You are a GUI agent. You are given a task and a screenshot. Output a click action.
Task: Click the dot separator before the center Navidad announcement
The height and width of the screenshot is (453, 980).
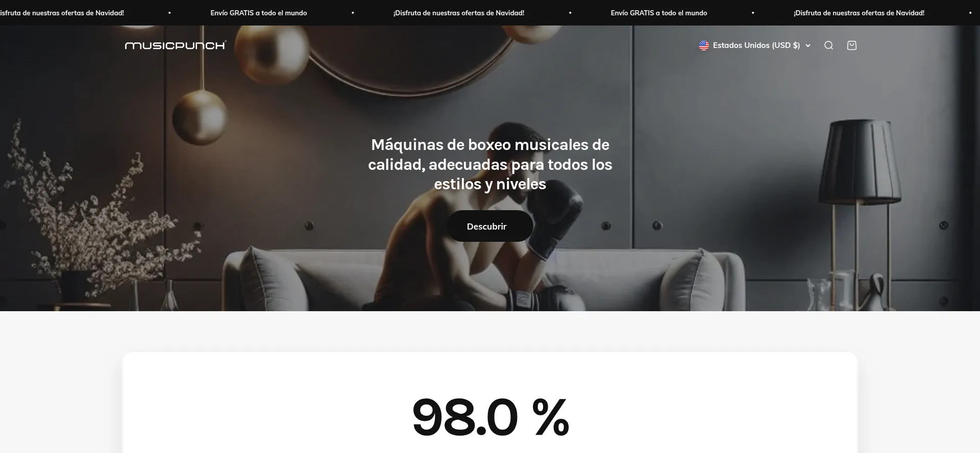tap(353, 13)
